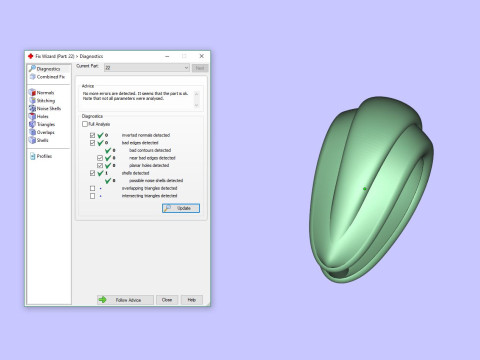The width and height of the screenshot is (480, 360).
Task: Click the green dot on the model
Action: pyautogui.click(x=365, y=189)
